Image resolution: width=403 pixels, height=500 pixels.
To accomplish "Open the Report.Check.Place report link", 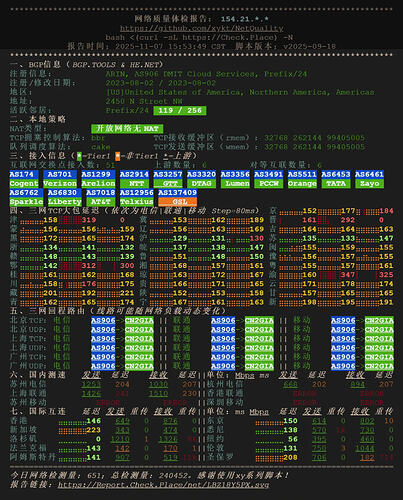I will tap(163, 484).
